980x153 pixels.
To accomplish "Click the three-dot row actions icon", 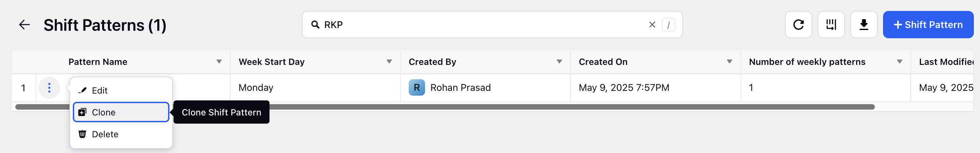I will pos(49,88).
